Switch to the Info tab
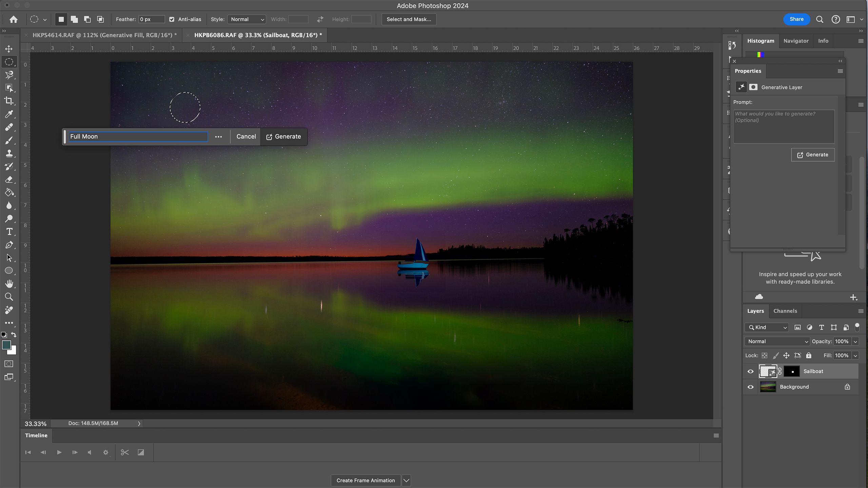Screen dimensions: 868x488 coord(823,41)
